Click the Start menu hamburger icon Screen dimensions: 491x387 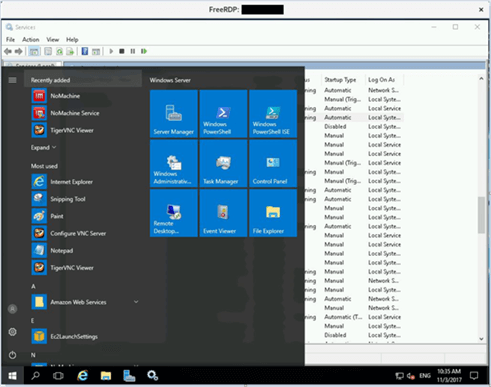coord(12,80)
